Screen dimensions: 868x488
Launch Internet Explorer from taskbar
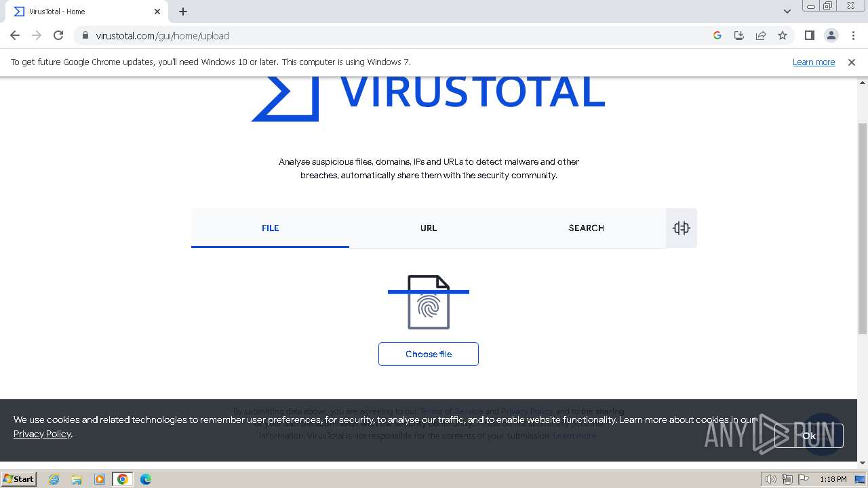(54, 479)
